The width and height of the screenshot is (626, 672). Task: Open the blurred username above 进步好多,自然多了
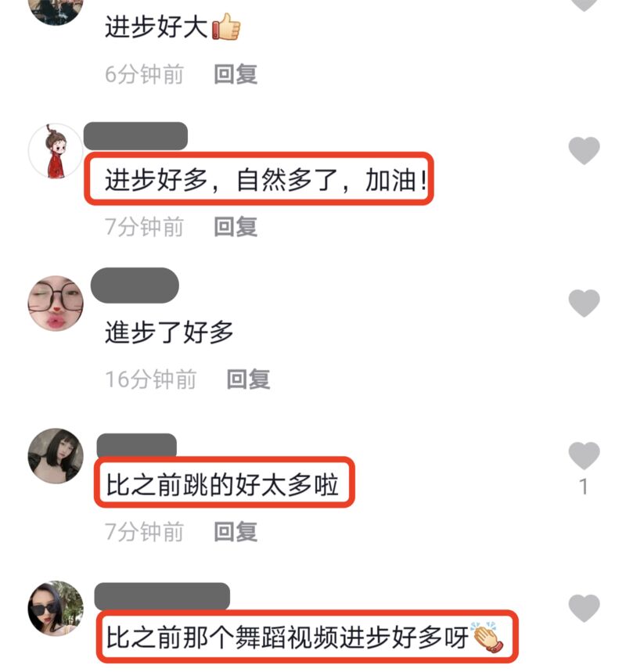(135, 136)
